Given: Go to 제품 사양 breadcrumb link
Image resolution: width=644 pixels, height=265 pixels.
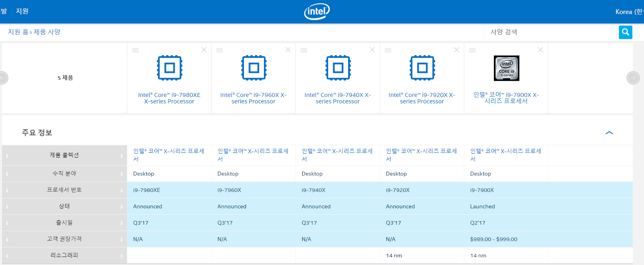Looking at the screenshot, I should coord(47,32).
